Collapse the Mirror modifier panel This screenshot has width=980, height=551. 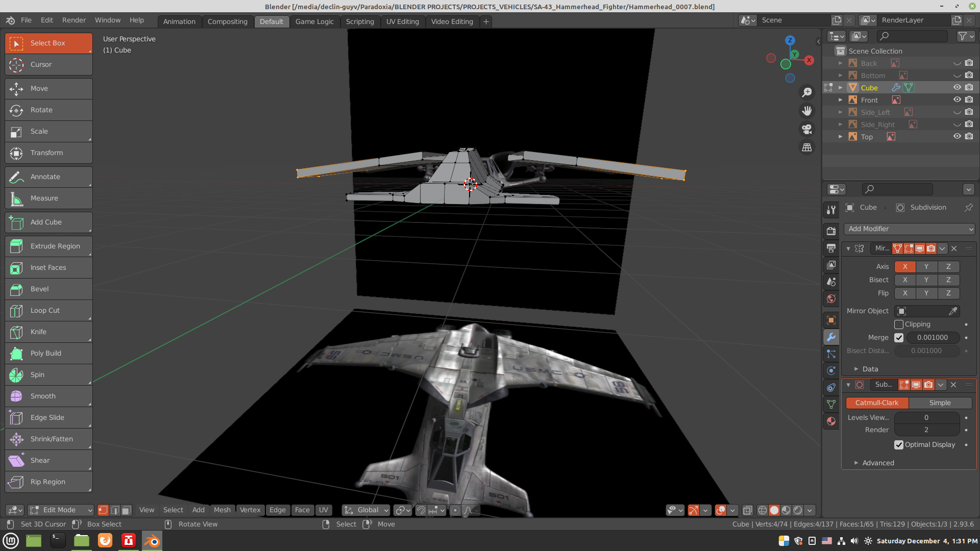click(848, 249)
